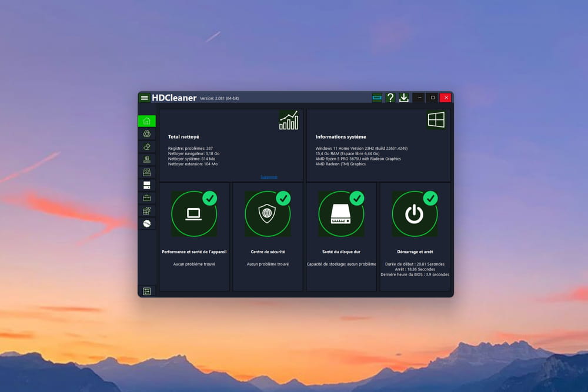Click the '15,4 Go RAM' line
Viewport: 588px width, 392px height.
click(348, 153)
